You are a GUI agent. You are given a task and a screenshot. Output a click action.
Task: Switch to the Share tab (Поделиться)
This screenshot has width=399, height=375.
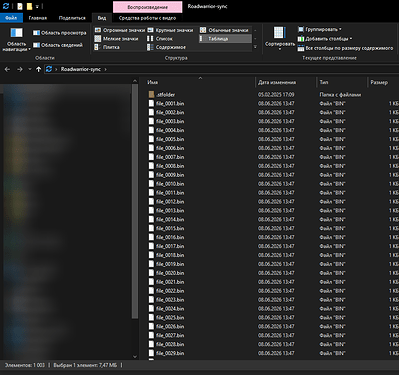[x=72, y=18]
